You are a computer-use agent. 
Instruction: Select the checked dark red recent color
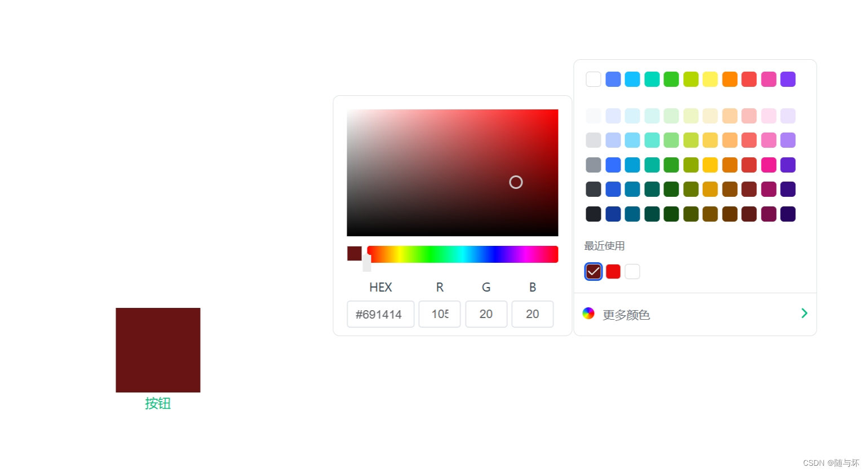pos(594,271)
